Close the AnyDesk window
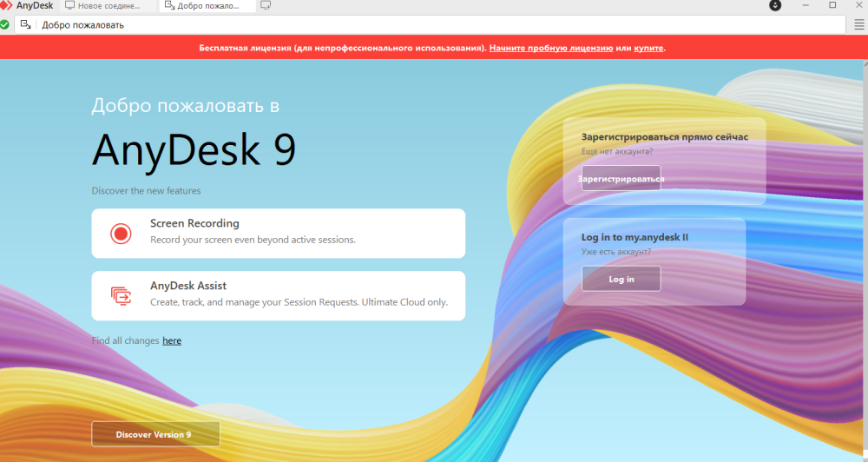 pos(858,5)
